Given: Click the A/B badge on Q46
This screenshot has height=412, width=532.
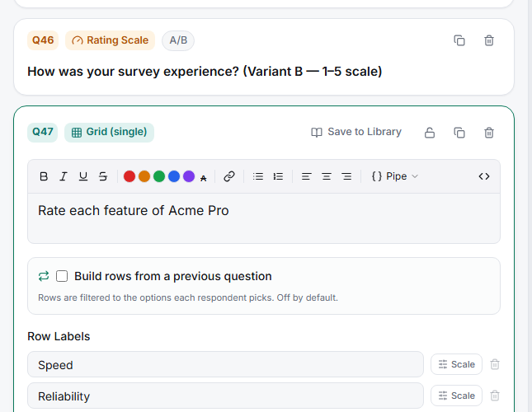Looking at the screenshot, I should (x=178, y=40).
